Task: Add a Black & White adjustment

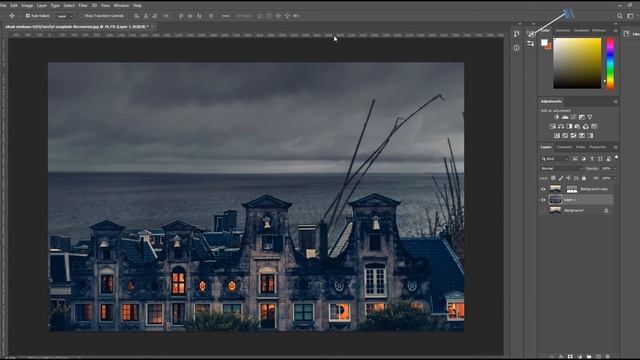Action: 569,127
